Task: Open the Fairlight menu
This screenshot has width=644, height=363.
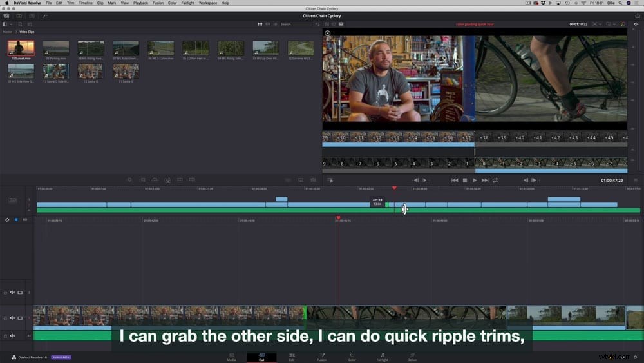Action: click(187, 3)
